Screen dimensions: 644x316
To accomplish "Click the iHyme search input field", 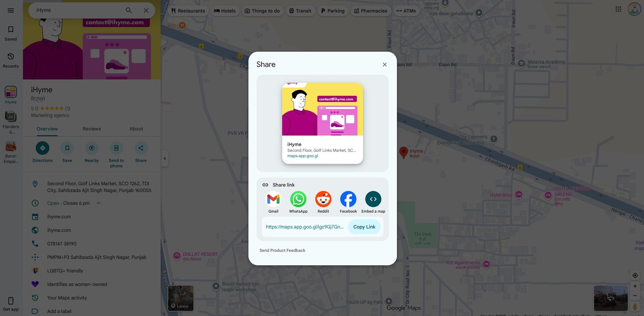I will pos(78,10).
